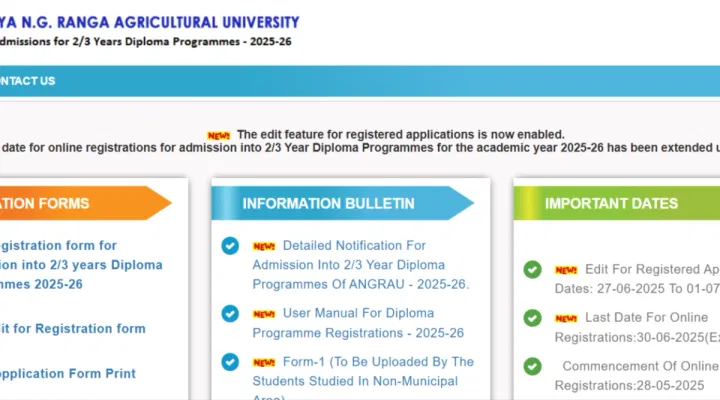This screenshot has height=400, width=720.
Task: Open User Manual For Diploma Programme Registrations
Action: (x=358, y=323)
